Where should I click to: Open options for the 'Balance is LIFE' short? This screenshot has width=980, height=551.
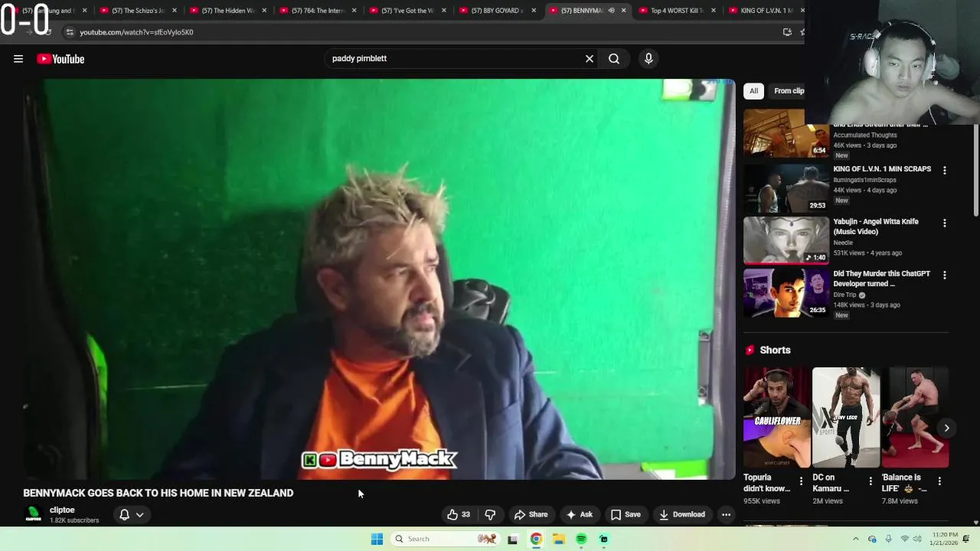point(939,481)
